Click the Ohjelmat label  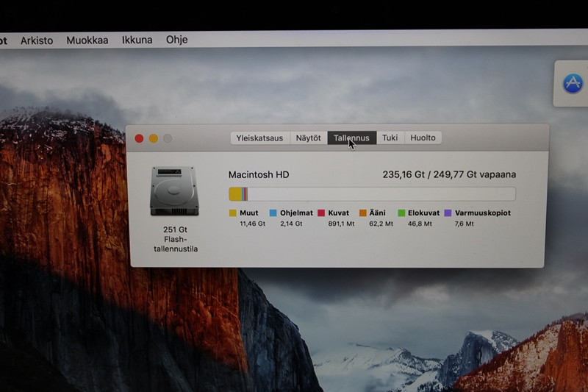point(296,213)
